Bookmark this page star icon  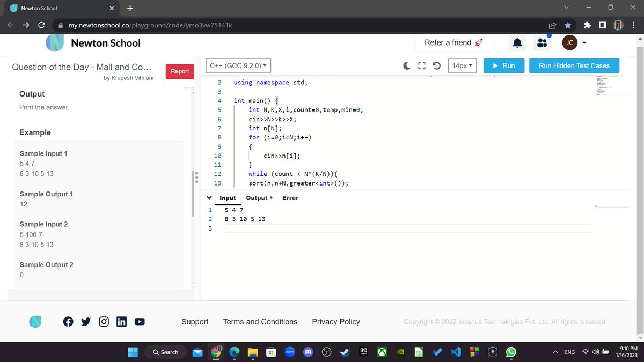pyautogui.click(x=568, y=25)
